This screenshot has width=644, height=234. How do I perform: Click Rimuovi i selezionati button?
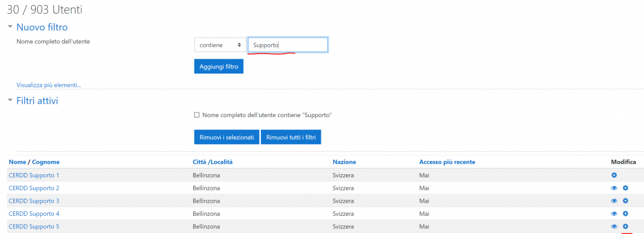click(227, 137)
